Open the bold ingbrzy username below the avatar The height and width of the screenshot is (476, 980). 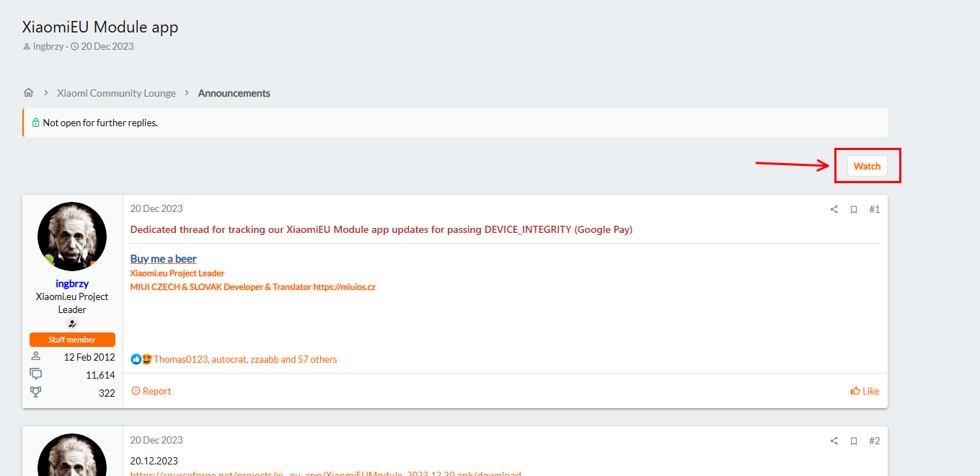pos(72,283)
